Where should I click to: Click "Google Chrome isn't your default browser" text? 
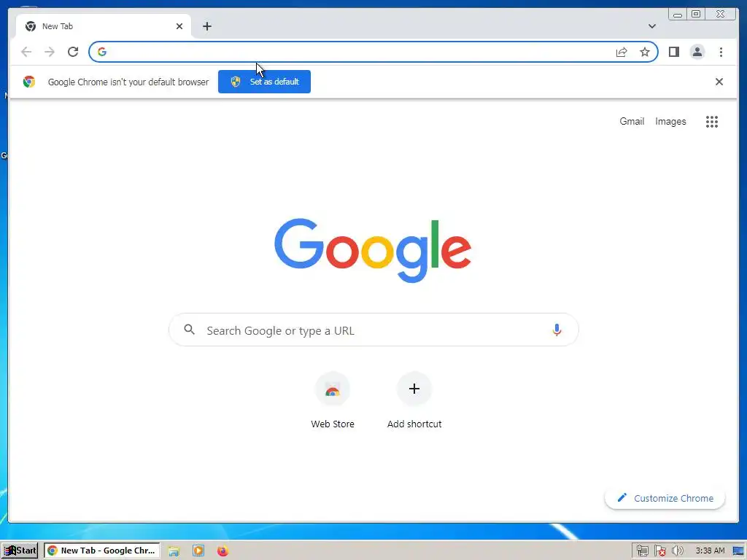(x=128, y=82)
